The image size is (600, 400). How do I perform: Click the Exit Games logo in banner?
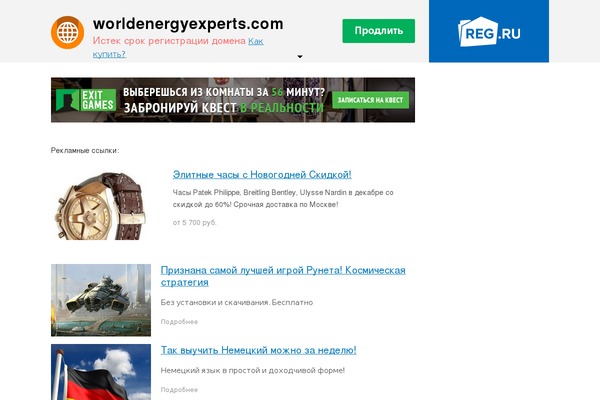pyautogui.click(x=86, y=100)
